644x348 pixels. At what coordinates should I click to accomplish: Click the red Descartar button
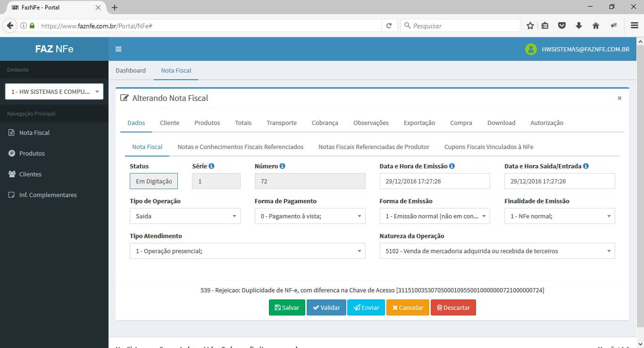[x=453, y=307]
